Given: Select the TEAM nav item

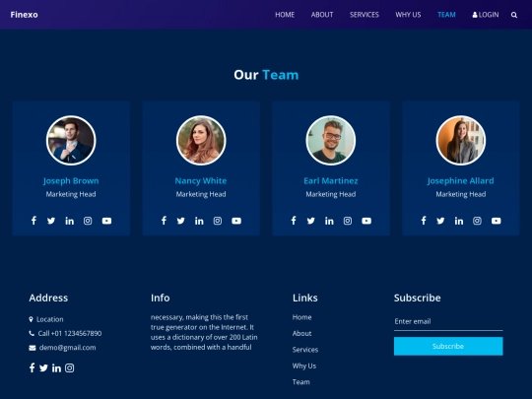Looking at the screenshot, I should pos(446,15).
